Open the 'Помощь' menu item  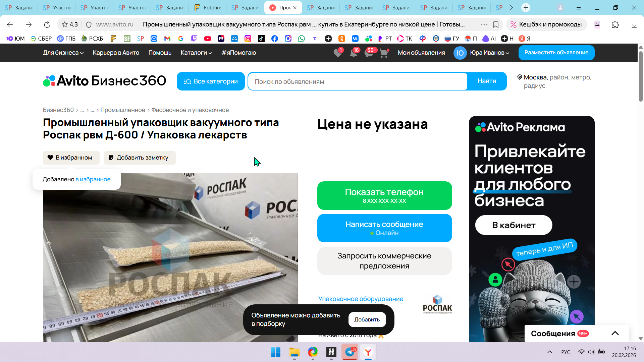coord(160,53)
